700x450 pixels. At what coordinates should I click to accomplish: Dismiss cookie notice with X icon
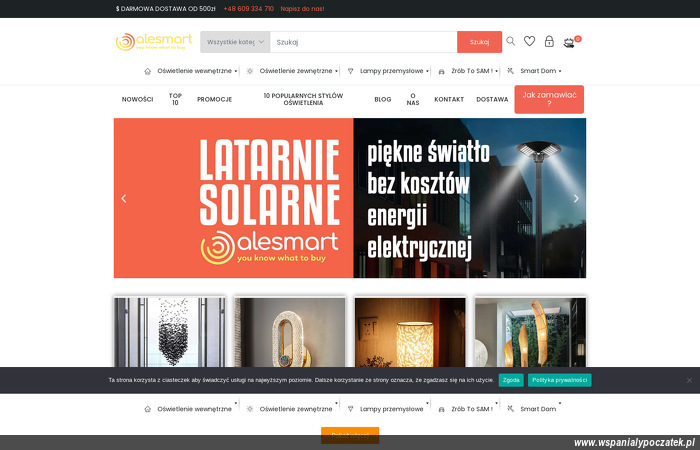point(689,380)
